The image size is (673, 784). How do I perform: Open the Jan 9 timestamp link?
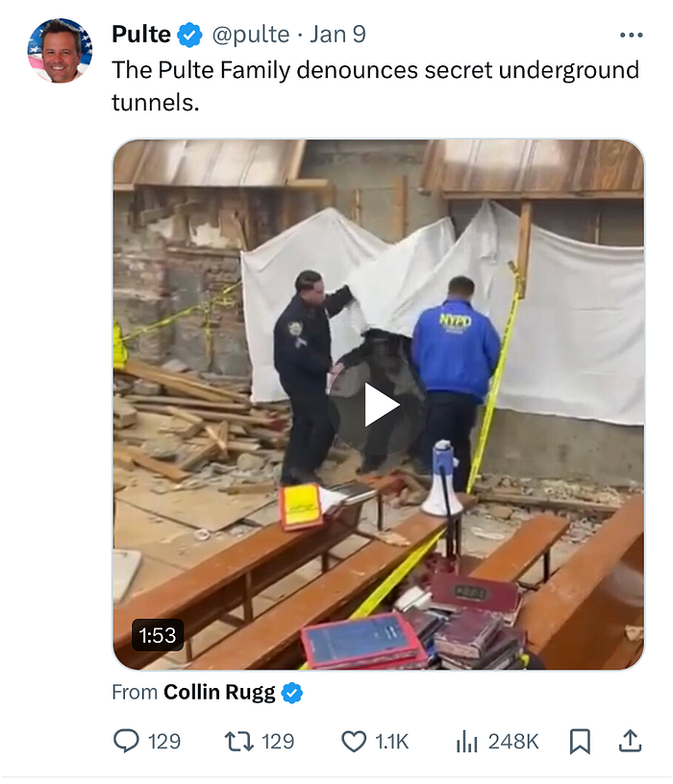pos(337,35)
